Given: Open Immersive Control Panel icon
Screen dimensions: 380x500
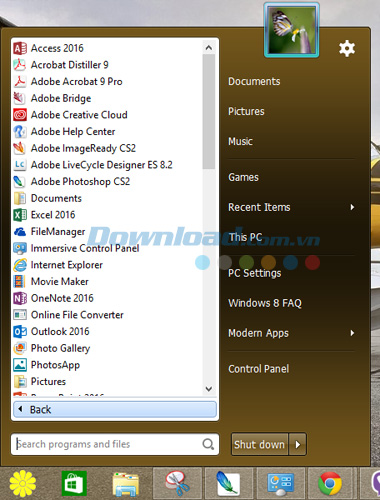Looking at the screenshot, I should tap(20, 248).
